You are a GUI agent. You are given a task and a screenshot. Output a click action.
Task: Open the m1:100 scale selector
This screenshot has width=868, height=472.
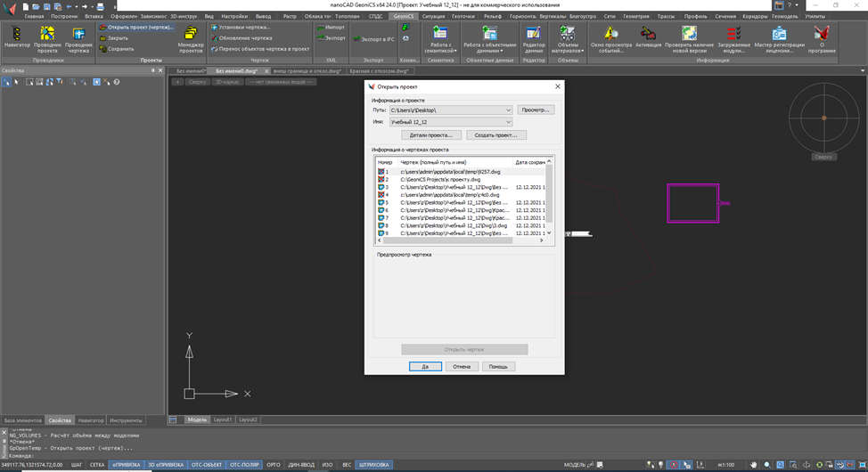[725, 465]
